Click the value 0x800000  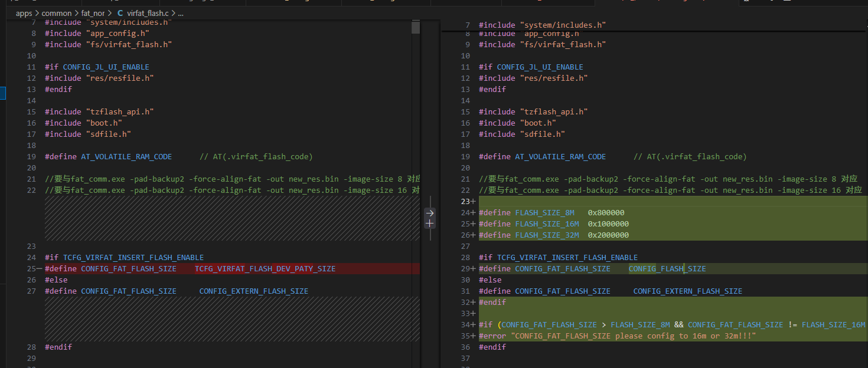[606, 212]
